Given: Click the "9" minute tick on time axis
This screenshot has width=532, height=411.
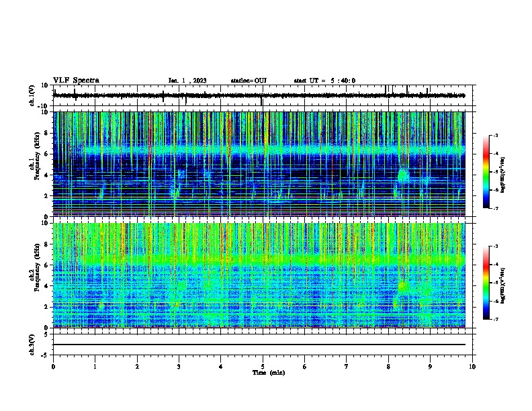Looking at the screenshot, I should click(x=430, y=367).
